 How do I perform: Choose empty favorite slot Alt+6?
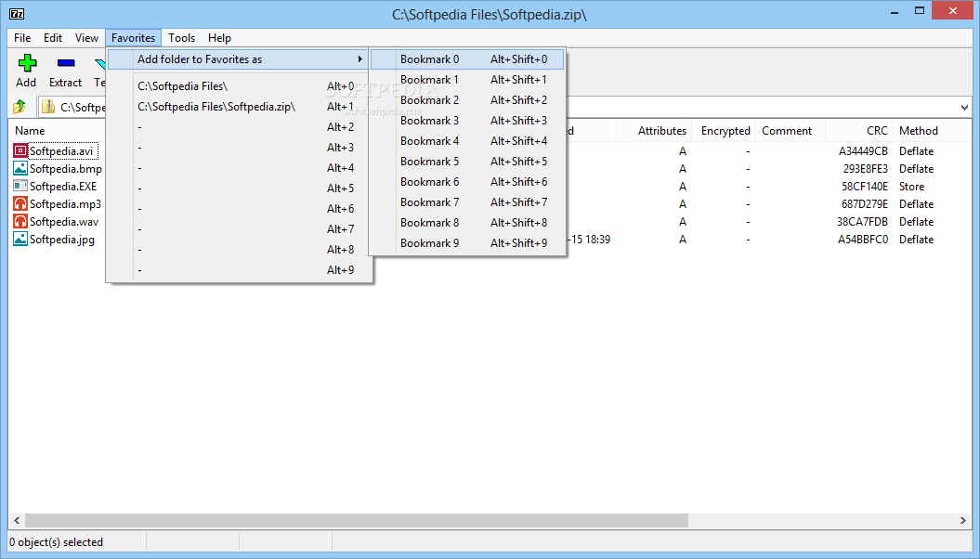pos(239,209)
